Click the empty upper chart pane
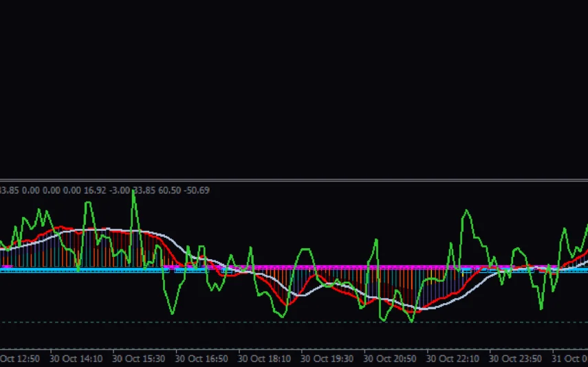 (294, 89)
